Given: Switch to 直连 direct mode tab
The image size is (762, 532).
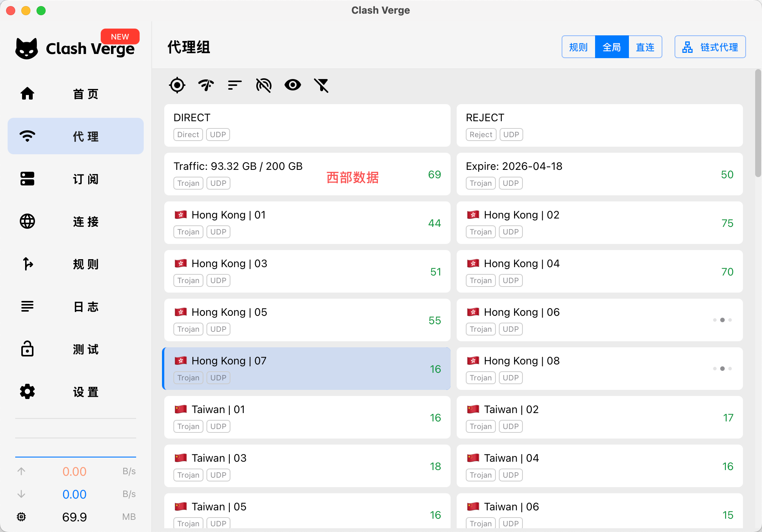Looking at the screenshot, I should 645,47.
